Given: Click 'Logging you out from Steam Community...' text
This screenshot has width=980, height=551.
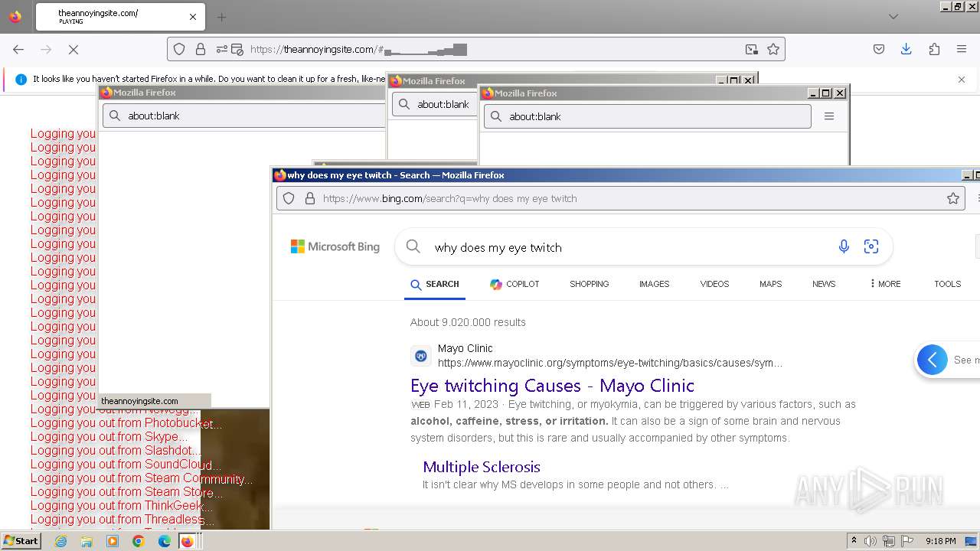Looking at the screenshot, I should 142,478.
